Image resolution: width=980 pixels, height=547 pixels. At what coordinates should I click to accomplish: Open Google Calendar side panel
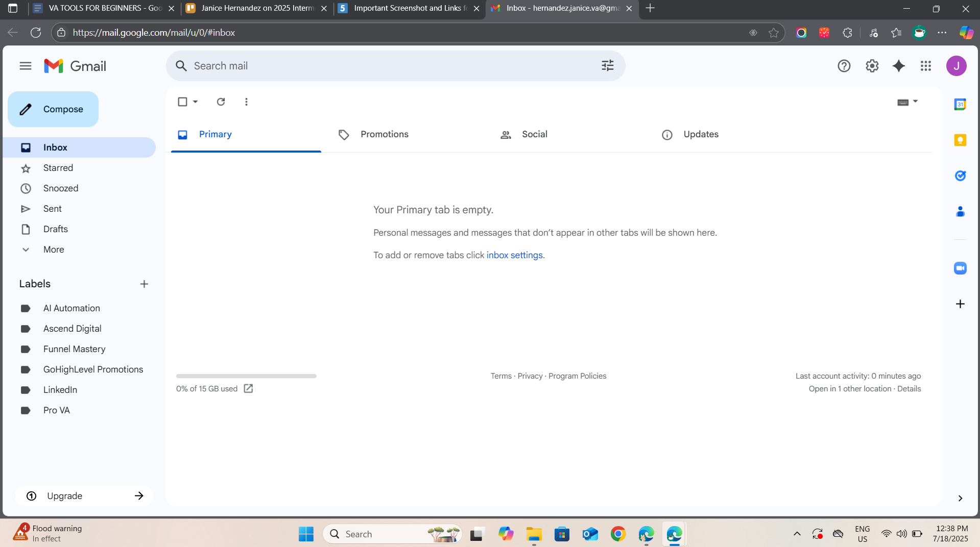(960, 105)
